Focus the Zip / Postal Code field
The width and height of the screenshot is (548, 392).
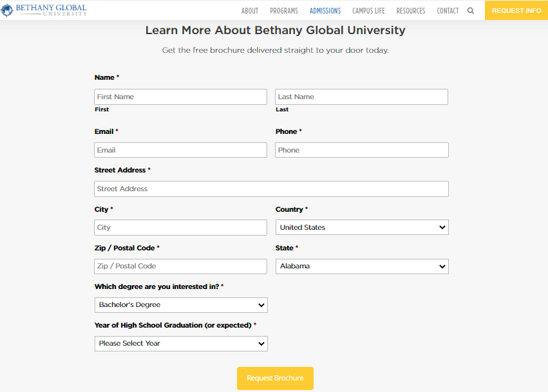180,266
